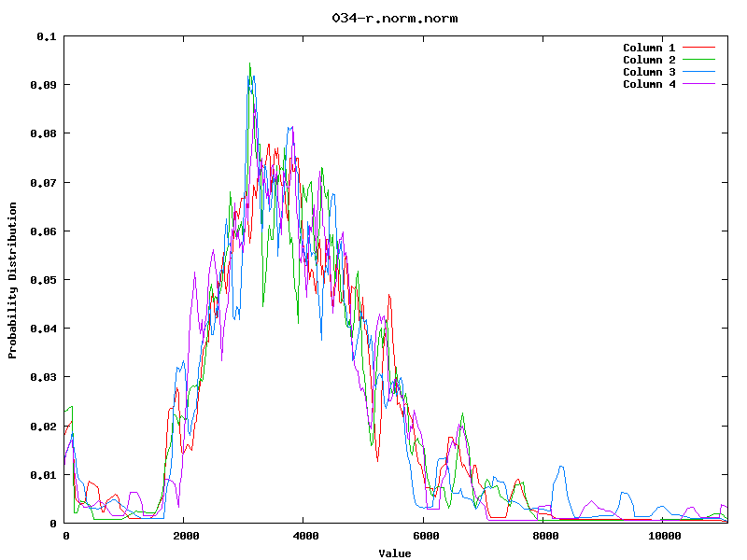747x560 pixels.
Task: Click the y-axis tick label 0.03
Action: tap(43, 377)
